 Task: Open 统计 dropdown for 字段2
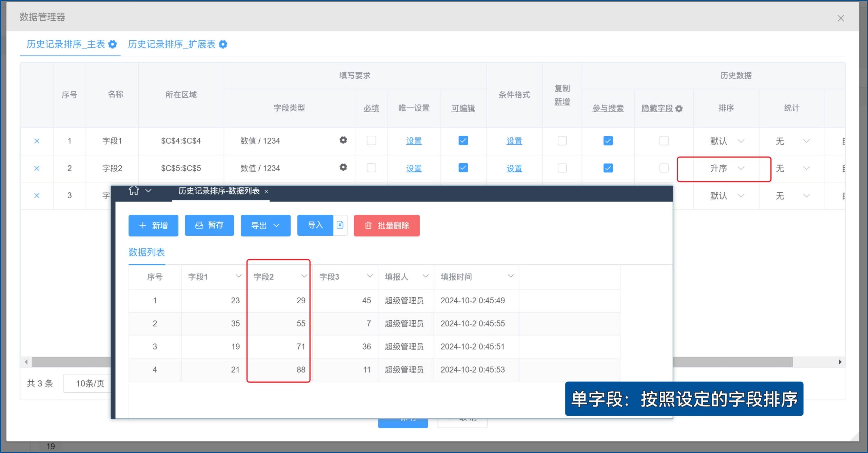[x=792, y=168]
